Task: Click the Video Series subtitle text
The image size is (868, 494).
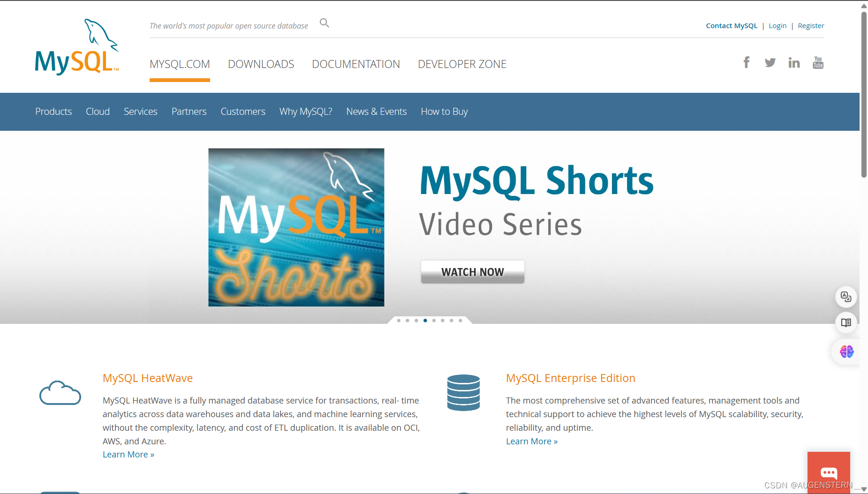Action: click(x=500, y=225)
